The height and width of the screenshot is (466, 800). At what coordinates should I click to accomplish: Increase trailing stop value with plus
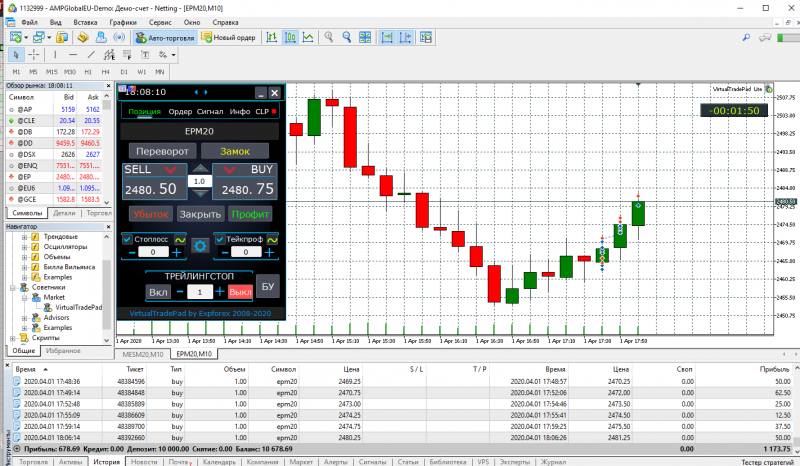[219, 291]
